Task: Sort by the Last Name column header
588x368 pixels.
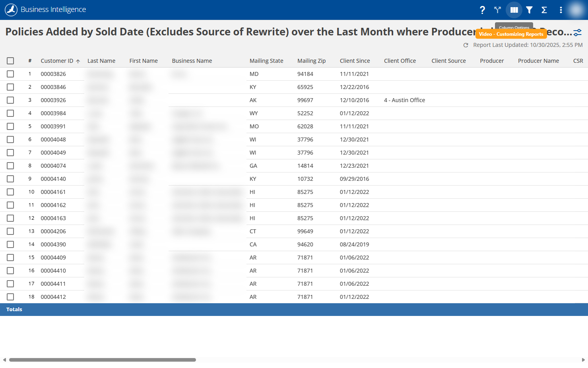Action: coord(101,61)
